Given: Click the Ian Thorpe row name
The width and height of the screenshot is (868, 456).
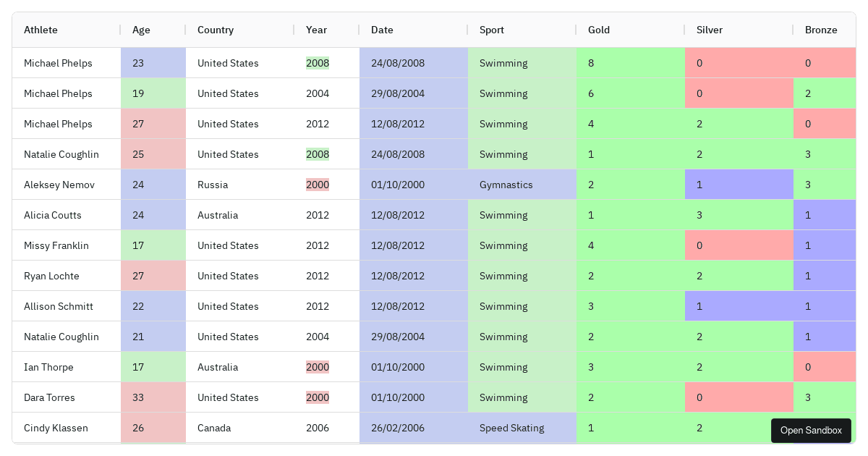Looking at the screenshot, I should (48, 367).
